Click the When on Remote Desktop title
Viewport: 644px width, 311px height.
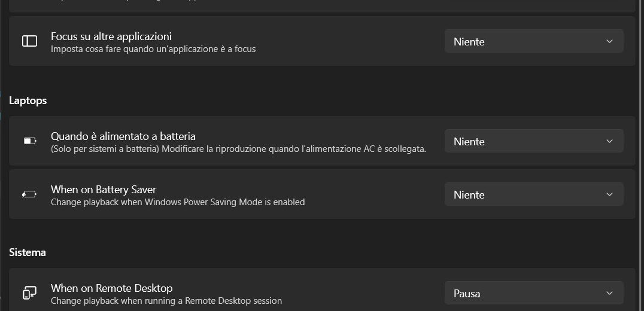point(111,288)
